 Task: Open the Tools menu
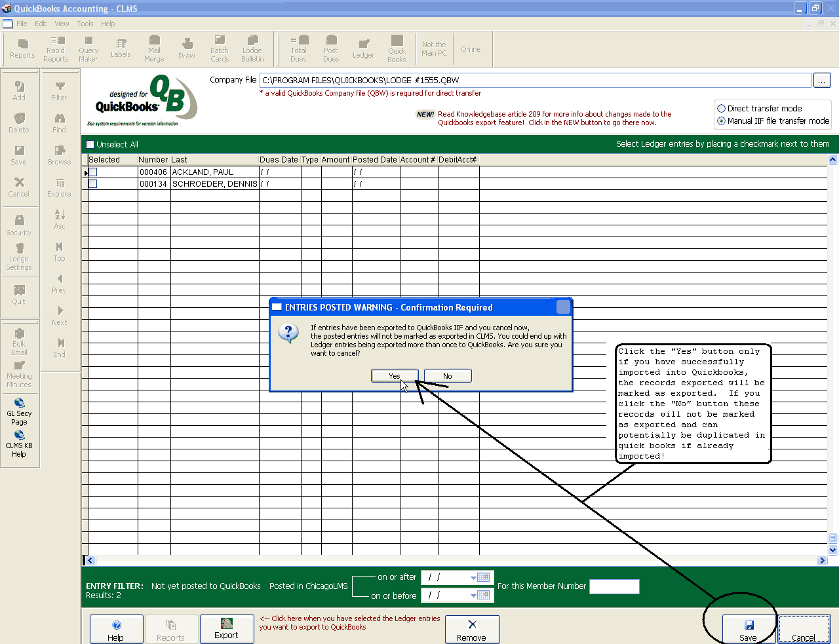(85, 24)
